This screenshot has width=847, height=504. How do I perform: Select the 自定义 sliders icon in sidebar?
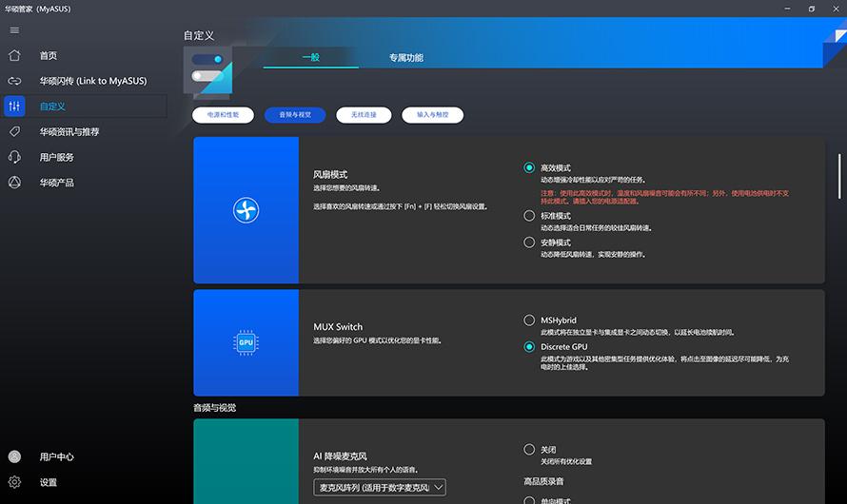click(14, 107)
